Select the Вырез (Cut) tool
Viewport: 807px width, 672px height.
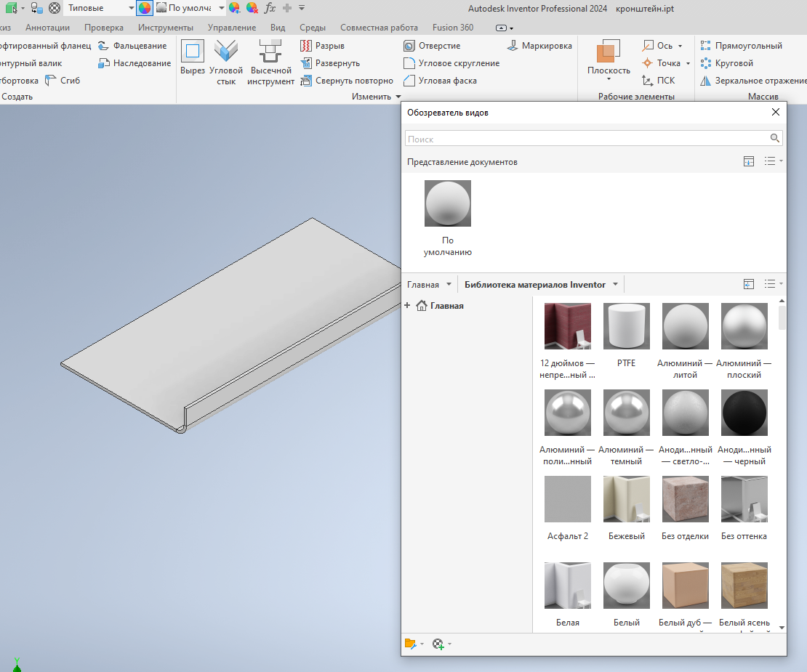193,58
